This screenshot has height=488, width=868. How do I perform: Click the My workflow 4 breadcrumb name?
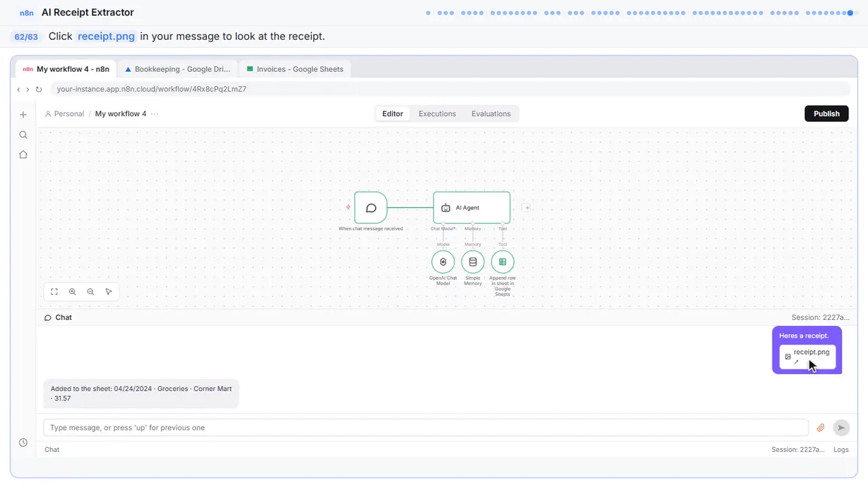tap(121, 114)
